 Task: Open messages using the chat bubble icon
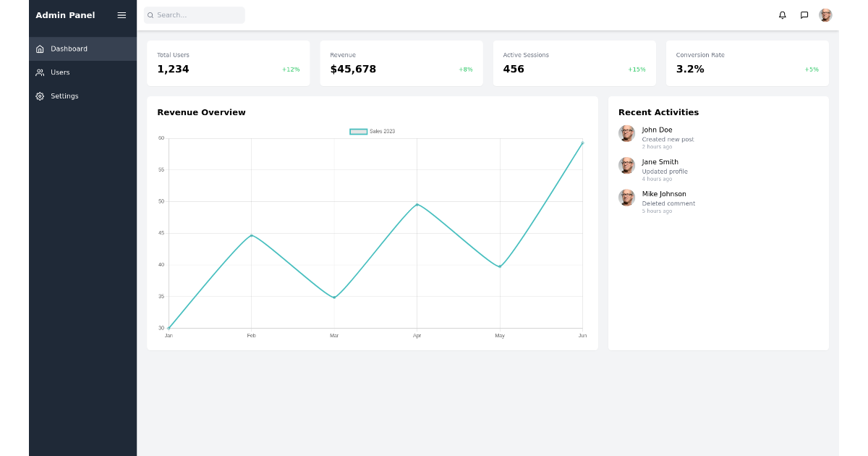point(804,14)
